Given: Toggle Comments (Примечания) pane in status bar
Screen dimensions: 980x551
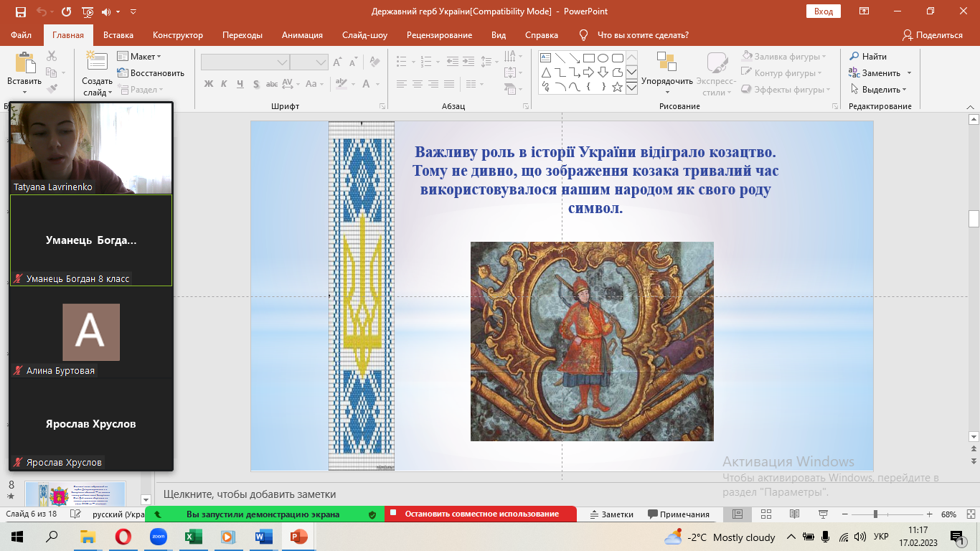Looking at the screenshot, I should tap(678, 514).
